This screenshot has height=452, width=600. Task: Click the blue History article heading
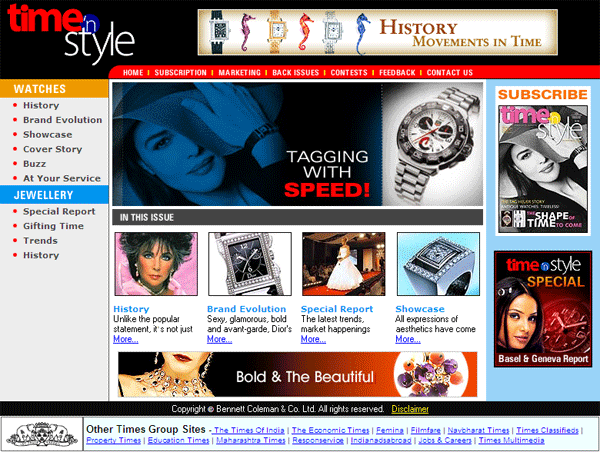click(x=131, y=309)
